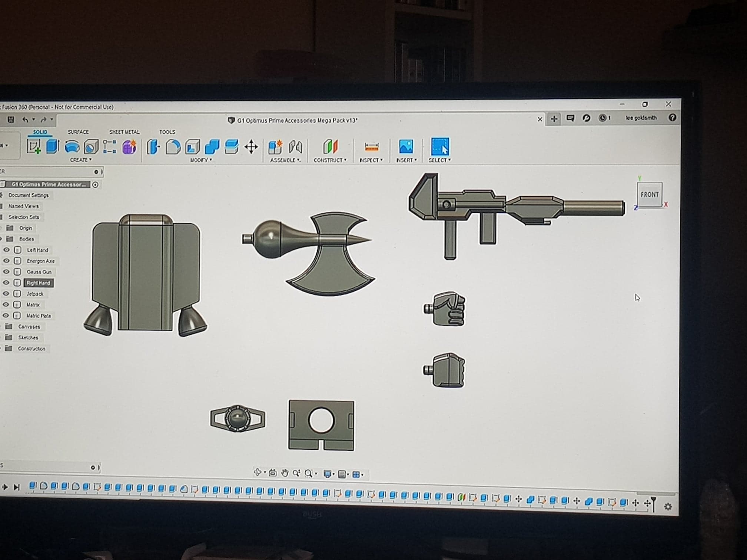Image resolution: width=747 pixels, height=560 pixels.
Task: Click the timeline end marker
Action: click(x=653, y=504)
